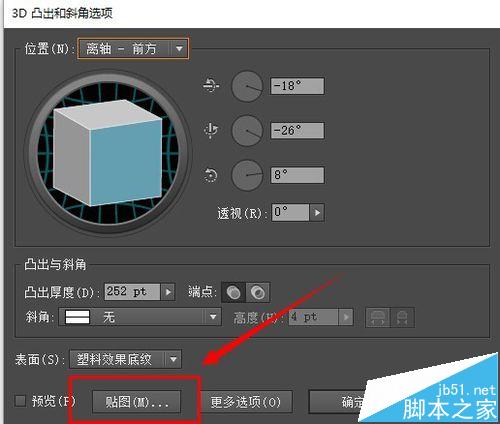Click the Y-axis rotation icon

click(x=211, y=129)
